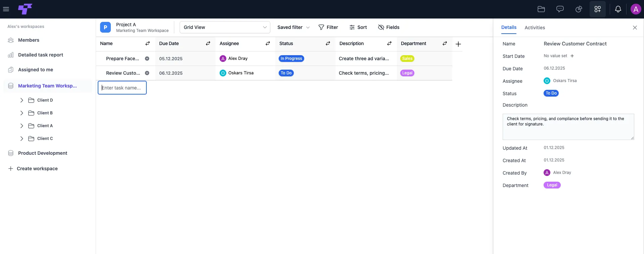644x254 pixels.
Task: Open the Saved filter dropdown
Action: click(x=293, y=27)
